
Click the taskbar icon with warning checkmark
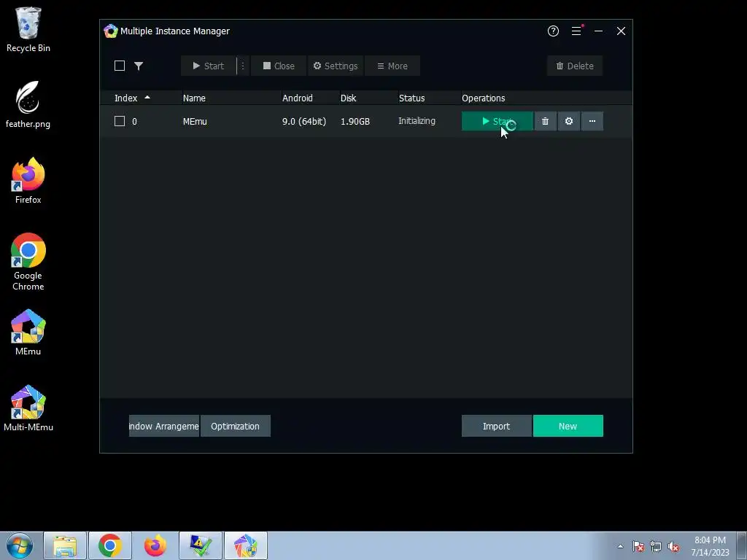point(201,545)
